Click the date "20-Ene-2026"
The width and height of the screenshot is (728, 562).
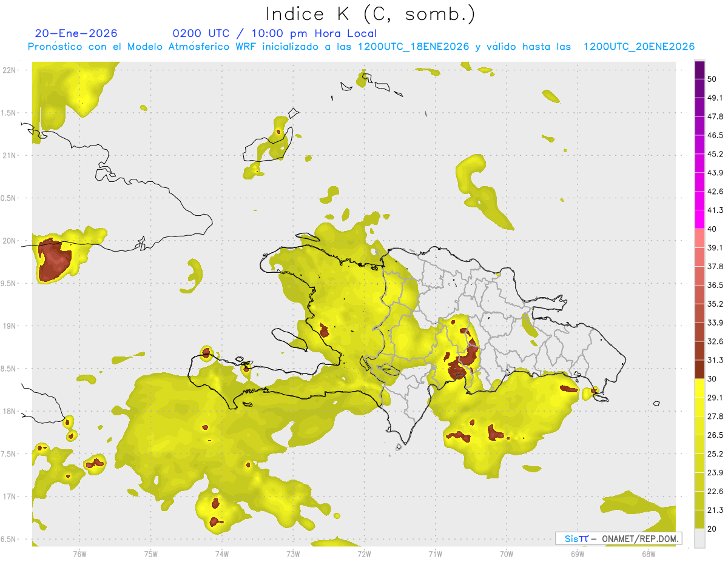tap(76, 33)
